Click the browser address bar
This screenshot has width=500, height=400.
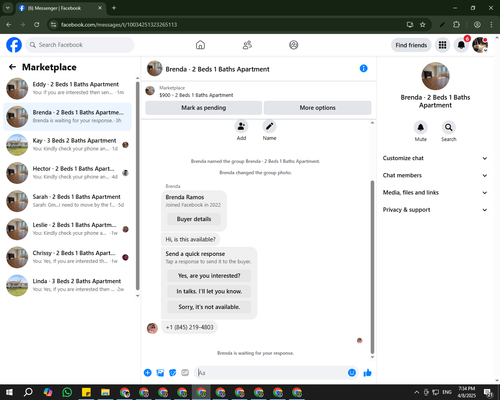(230, 25)
